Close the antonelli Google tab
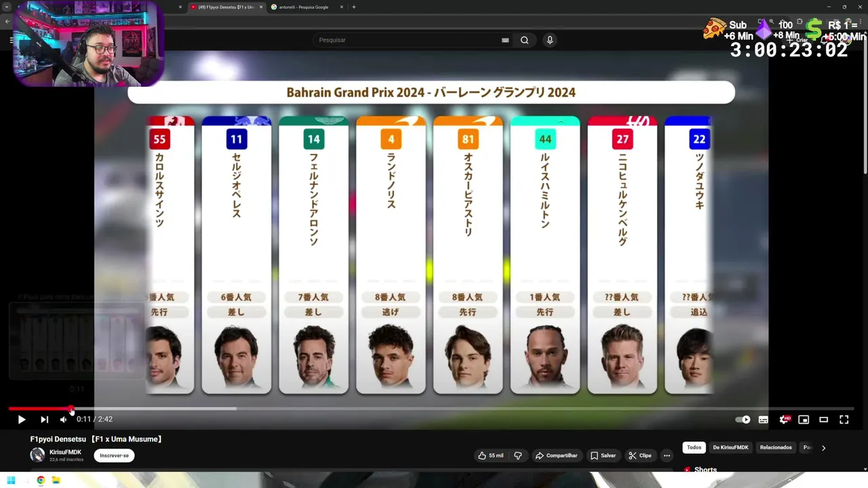Viewport: 868px width, 488px height. tap(342, 7)
